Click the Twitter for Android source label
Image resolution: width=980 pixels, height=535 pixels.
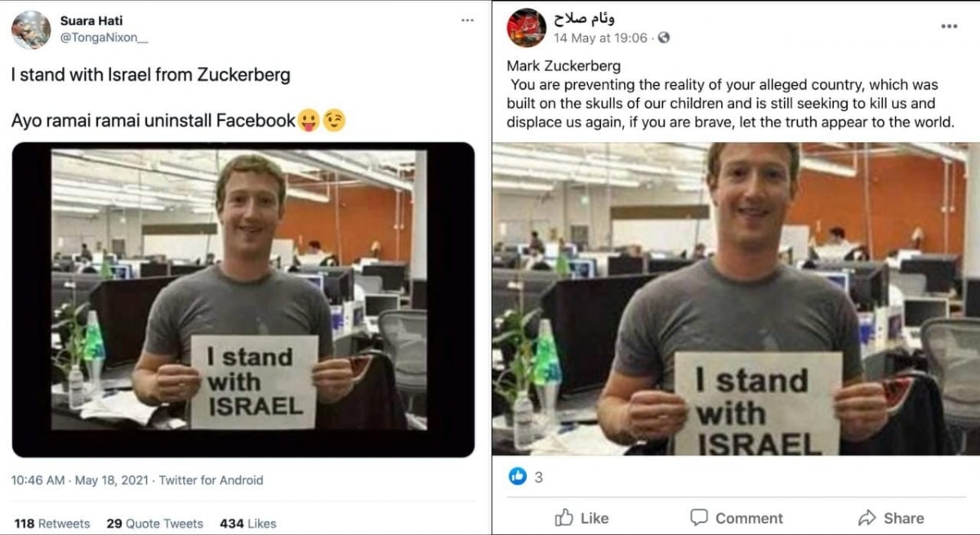tap(211, 480)
